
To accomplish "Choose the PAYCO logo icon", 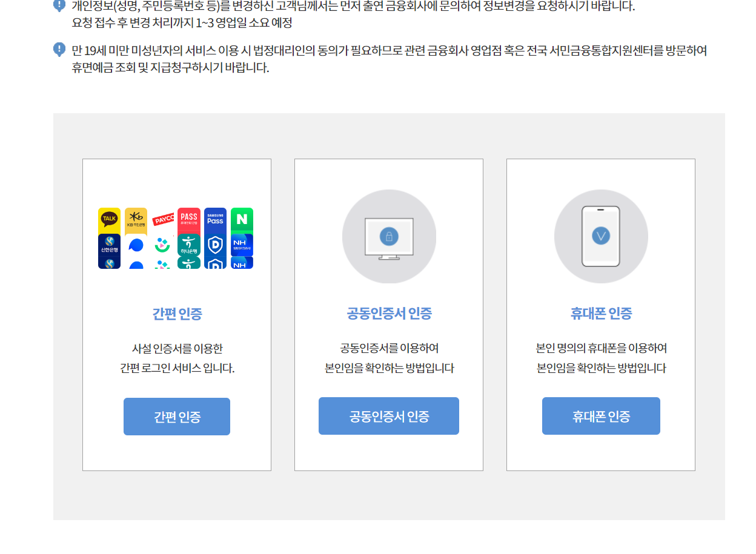I will coord(162,218).
